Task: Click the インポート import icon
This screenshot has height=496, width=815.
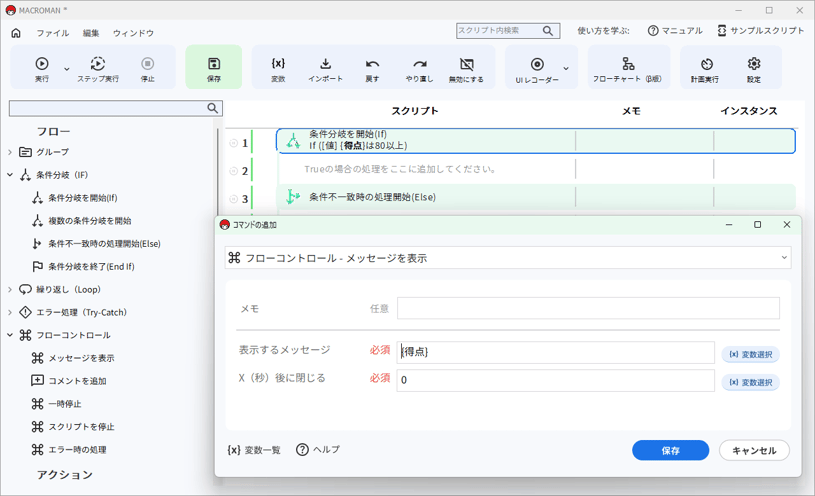Action: pyautogui.click(x=325, y=64)
